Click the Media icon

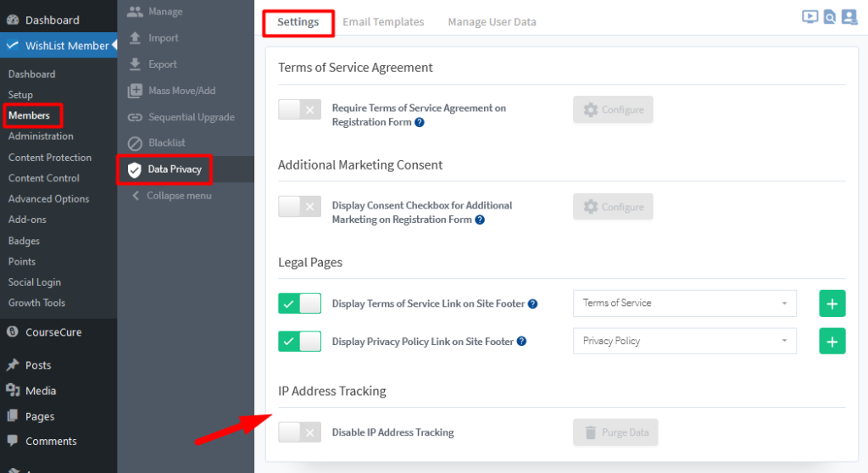point(13,390)
